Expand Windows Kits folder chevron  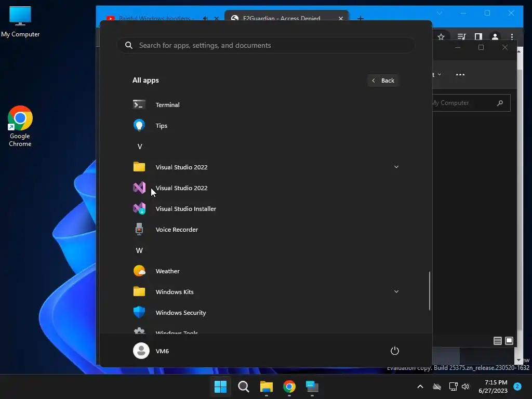click(x=396, y=291)
